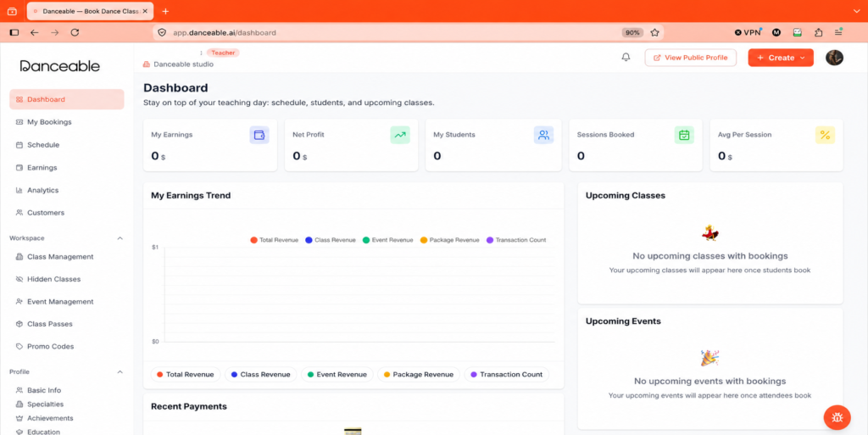Click the Net Profit trend icon
The height and width of the screenshot is (435, 868).
point(400,135)
